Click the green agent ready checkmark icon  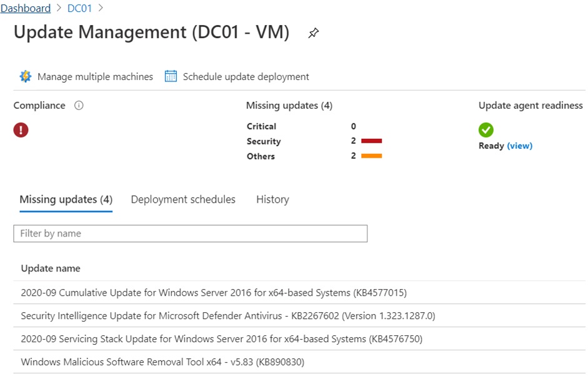click(486, 130)
